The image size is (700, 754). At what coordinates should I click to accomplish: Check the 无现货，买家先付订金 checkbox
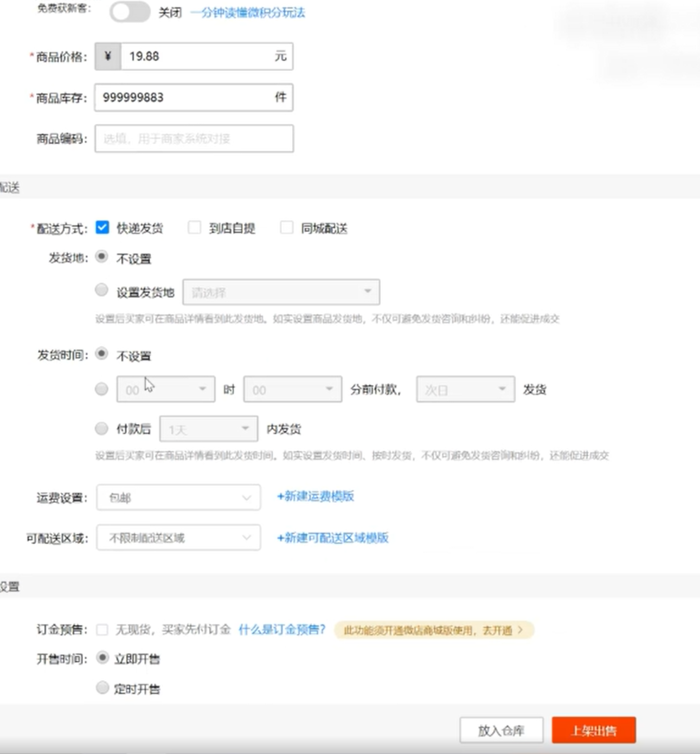click(x=102, y=630)
